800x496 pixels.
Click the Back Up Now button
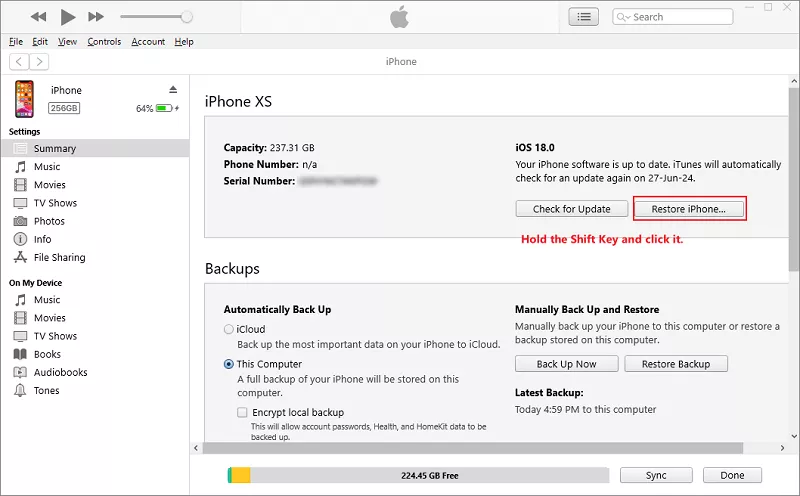point(566,364)
